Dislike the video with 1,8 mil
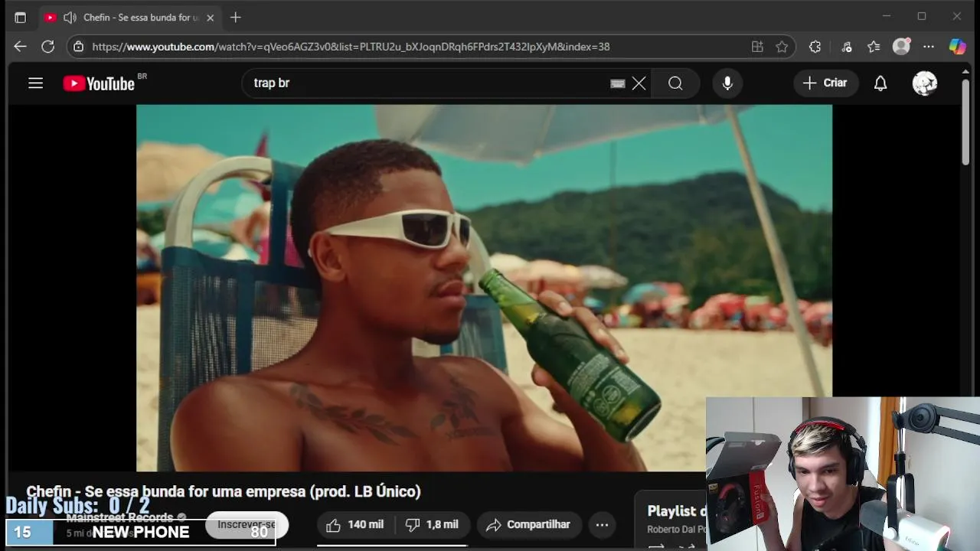Image resolution: width=980 pixels, height=551 pixels. click(x=432, y=525)
